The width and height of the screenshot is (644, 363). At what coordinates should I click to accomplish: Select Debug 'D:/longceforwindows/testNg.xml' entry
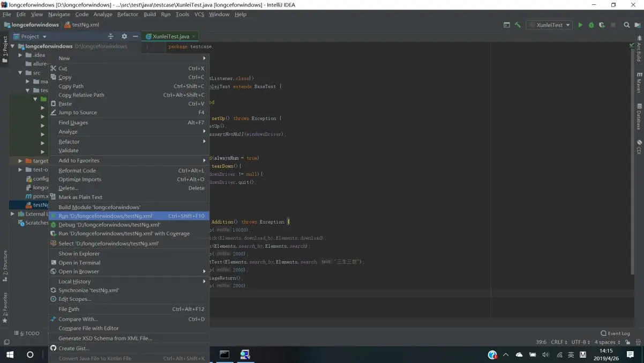[x=129, y=225]
